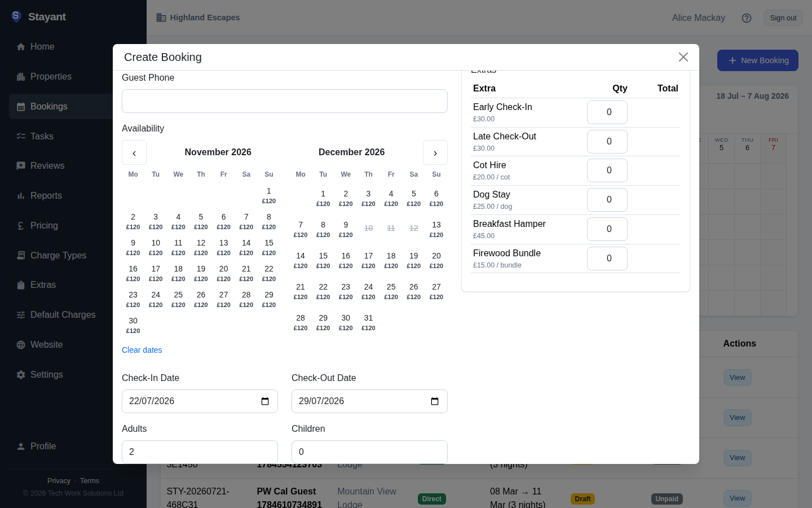Open the Check-Out Date calendar picker

pyautogui.click(x=435, y=401)
